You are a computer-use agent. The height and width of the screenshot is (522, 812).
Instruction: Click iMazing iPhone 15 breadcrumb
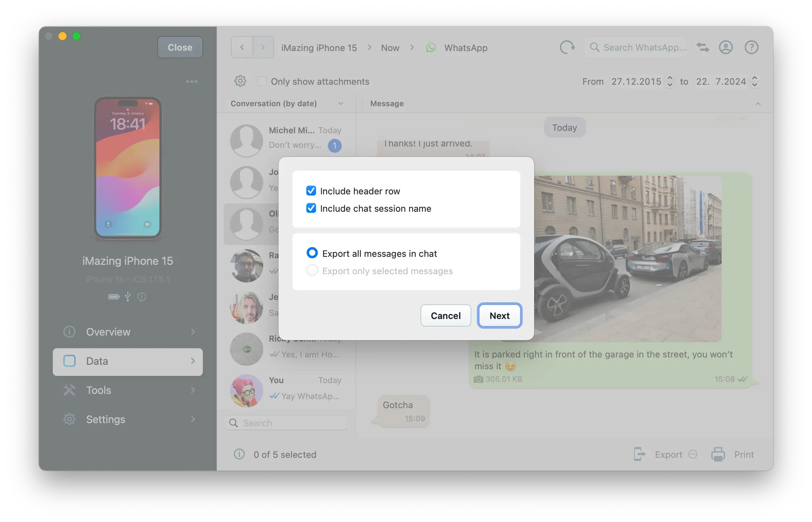[x=319, y=48]
